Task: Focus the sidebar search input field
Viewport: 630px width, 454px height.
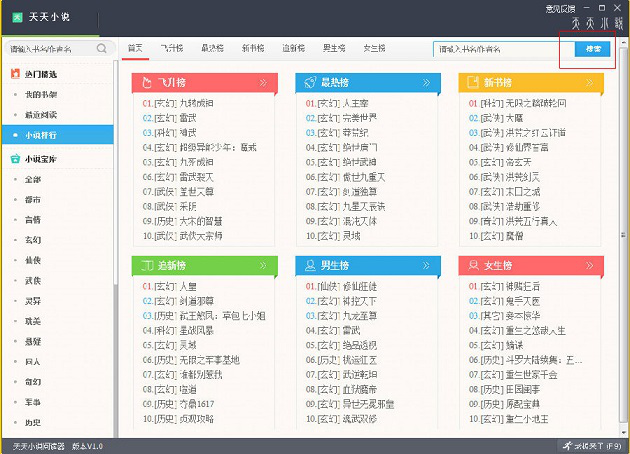Action: (52, 49)
